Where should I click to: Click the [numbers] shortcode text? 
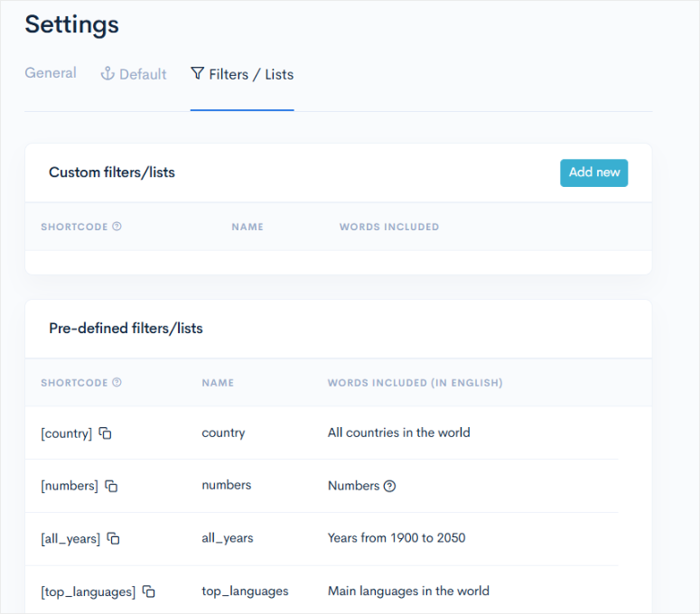(x=70, y=486)
